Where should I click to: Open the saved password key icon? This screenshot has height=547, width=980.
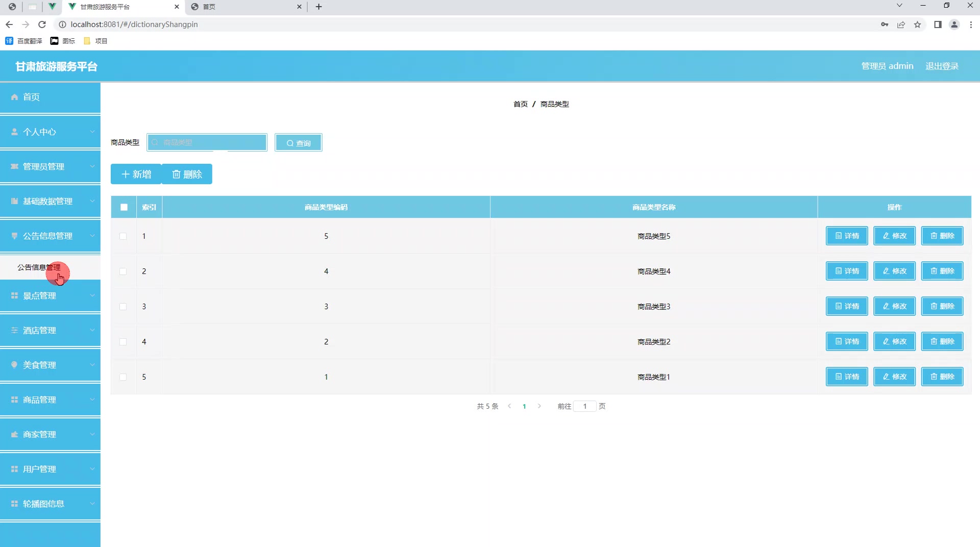[x=885, y=24]
